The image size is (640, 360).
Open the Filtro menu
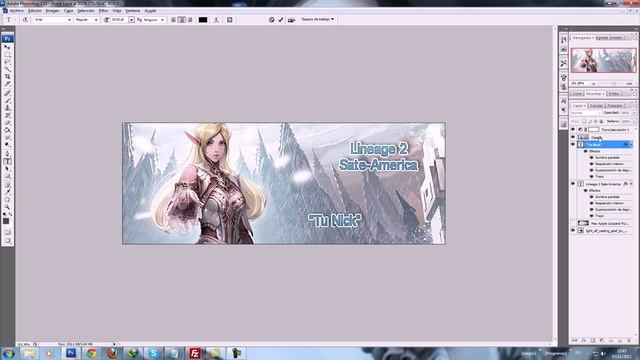(103, 11)
